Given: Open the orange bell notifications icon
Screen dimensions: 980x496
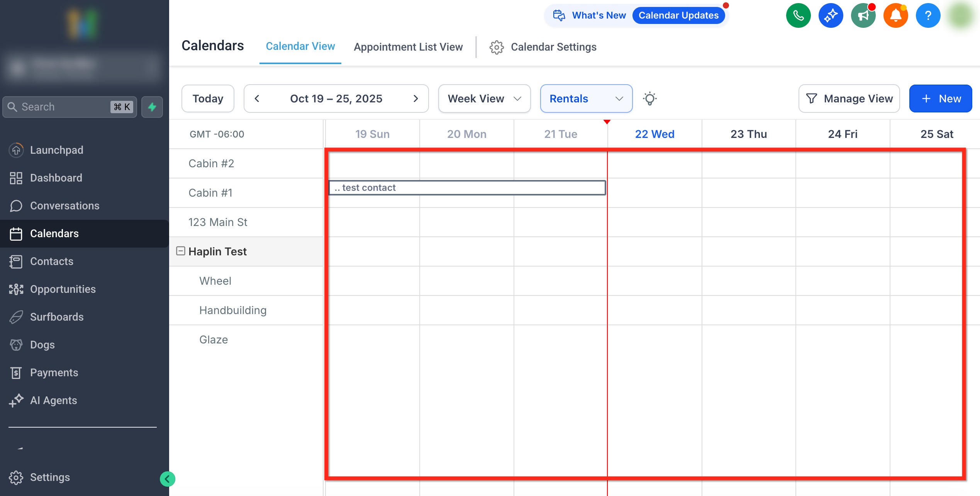Looking at the screenshot, I should tap(895, 15).
